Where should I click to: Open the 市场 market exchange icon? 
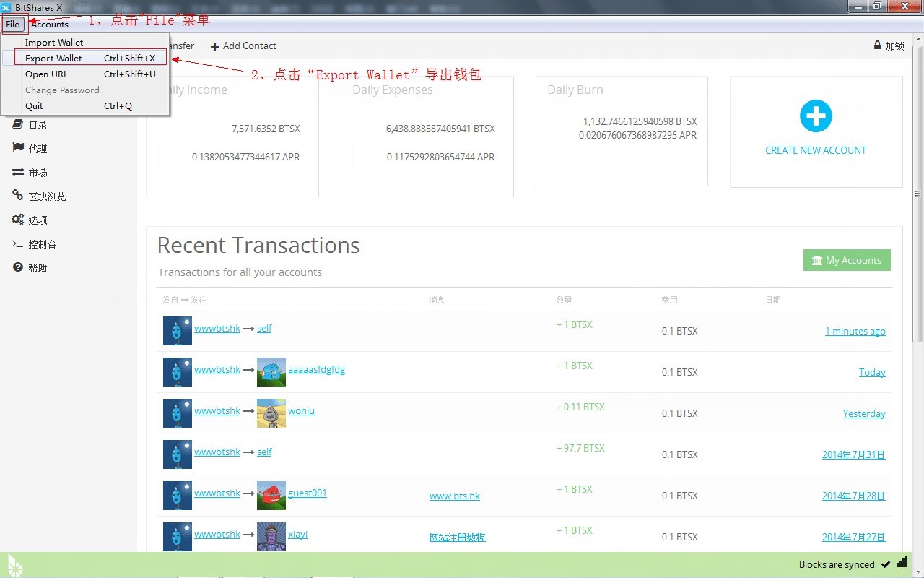(x=18, y=172)
